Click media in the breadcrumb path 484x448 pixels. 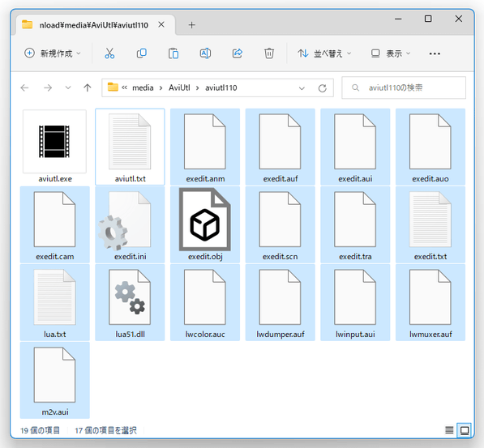coord(143,87)
